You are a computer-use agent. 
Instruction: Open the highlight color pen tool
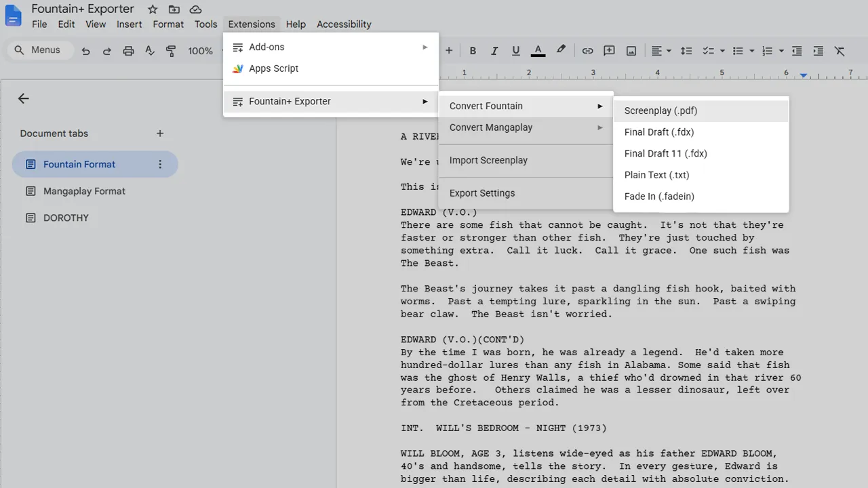click(x=561, y=50)
